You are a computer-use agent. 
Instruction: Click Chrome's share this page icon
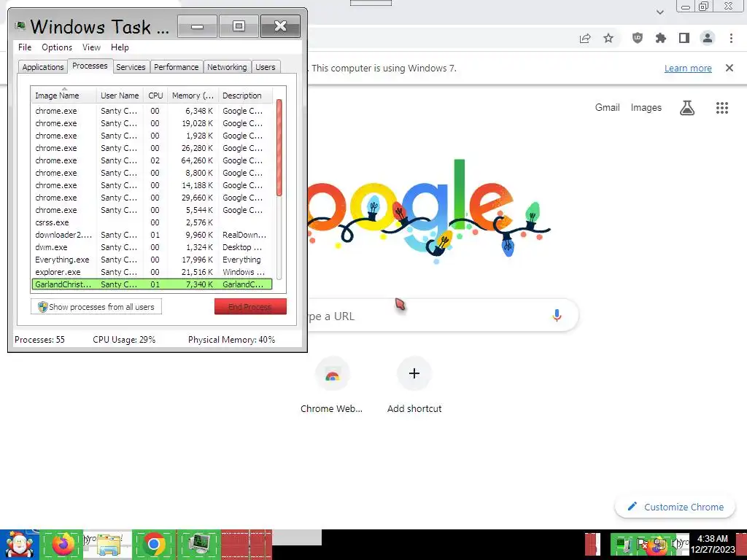pyautogui.click(x=585, y=38)
